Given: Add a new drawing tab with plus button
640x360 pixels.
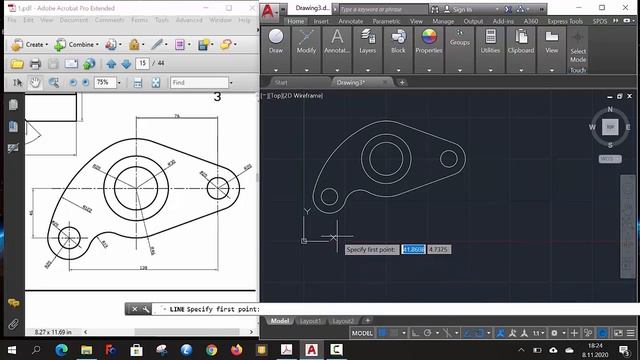Looking at the screenshot, I should tap(402, 82).
